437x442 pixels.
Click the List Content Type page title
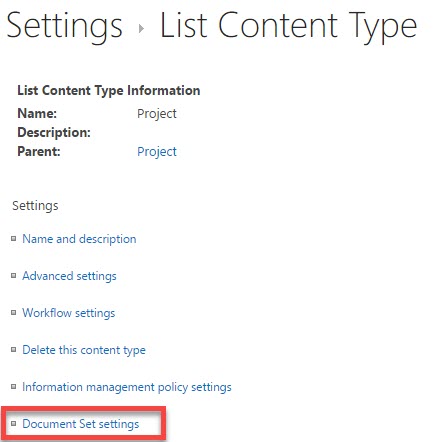(289, 27)
